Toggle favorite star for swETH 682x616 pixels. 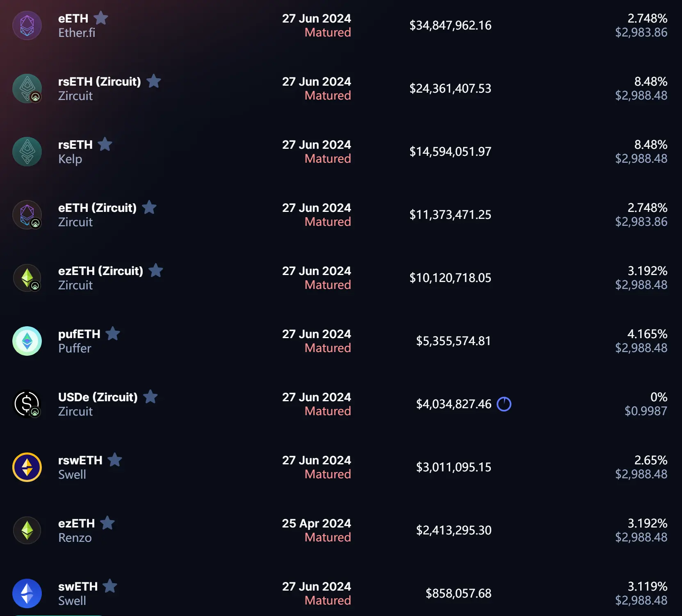[x=110, y=586]
